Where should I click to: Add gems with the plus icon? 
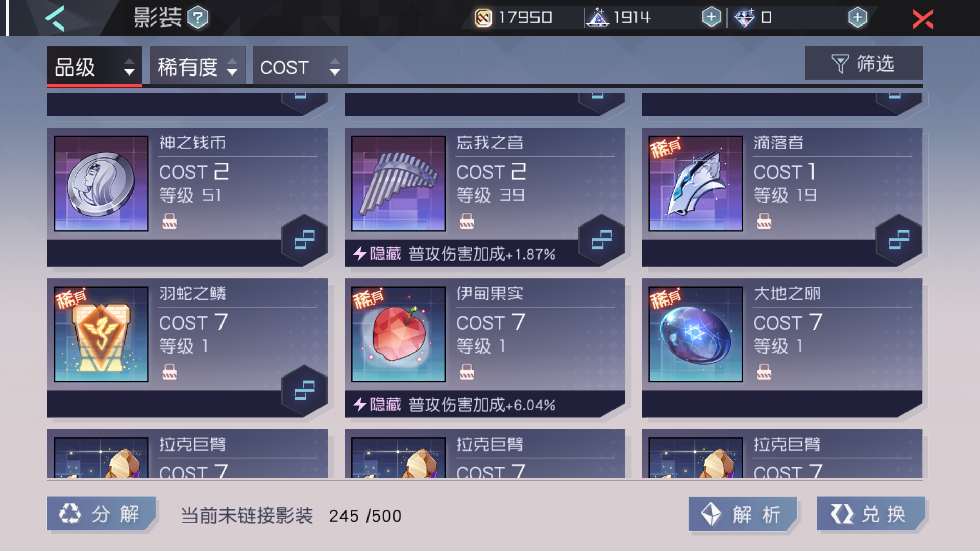[857, 17]
